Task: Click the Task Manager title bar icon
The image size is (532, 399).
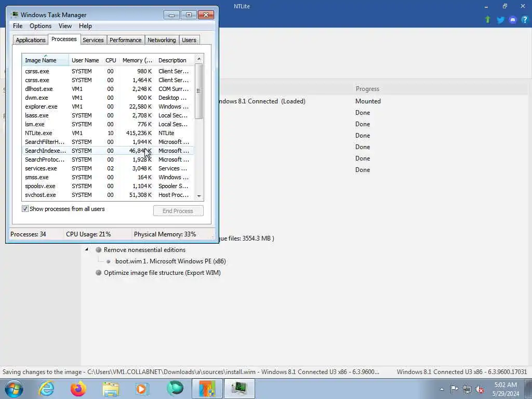Action: (15, 15)
